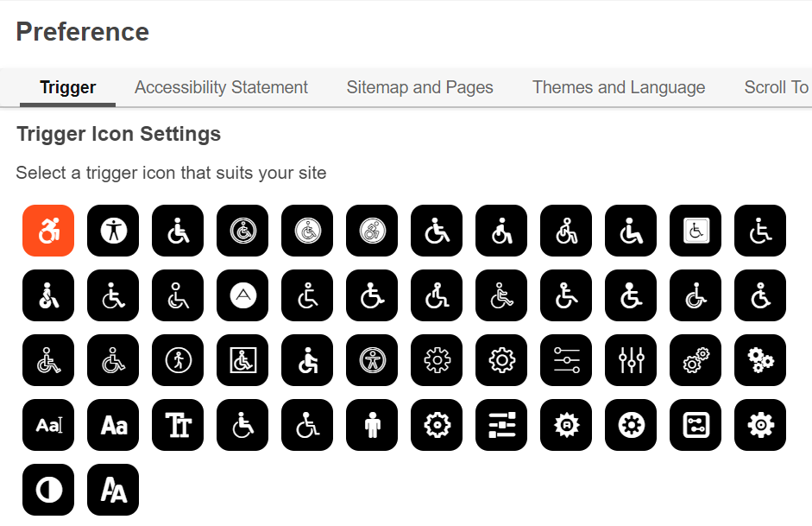Select the serif 'TT' text size icon

[x=178, y=425]
